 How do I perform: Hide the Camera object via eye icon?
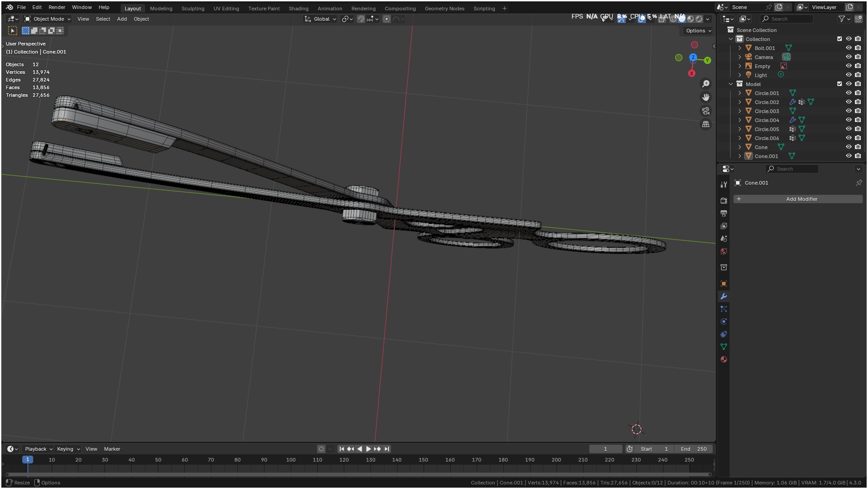[849, 57]
